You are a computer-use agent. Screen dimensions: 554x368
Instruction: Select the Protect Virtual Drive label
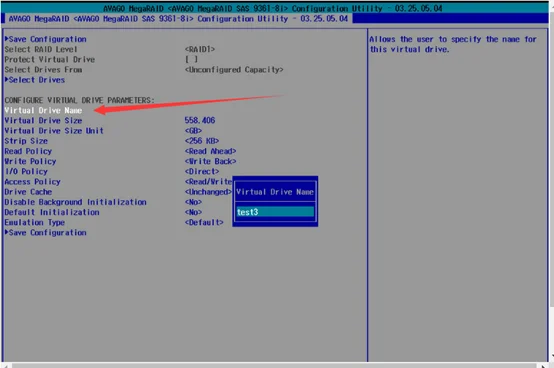49,59
